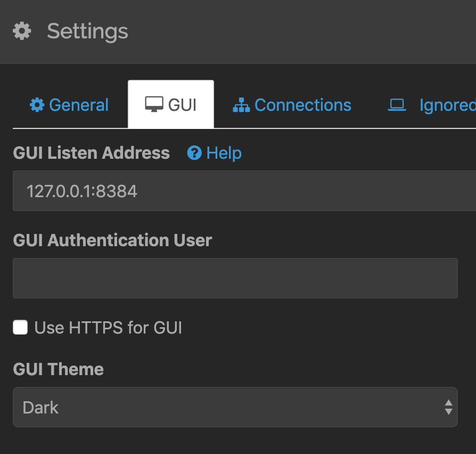Select the address value 127.0.0.1:8384

[81, 192]
